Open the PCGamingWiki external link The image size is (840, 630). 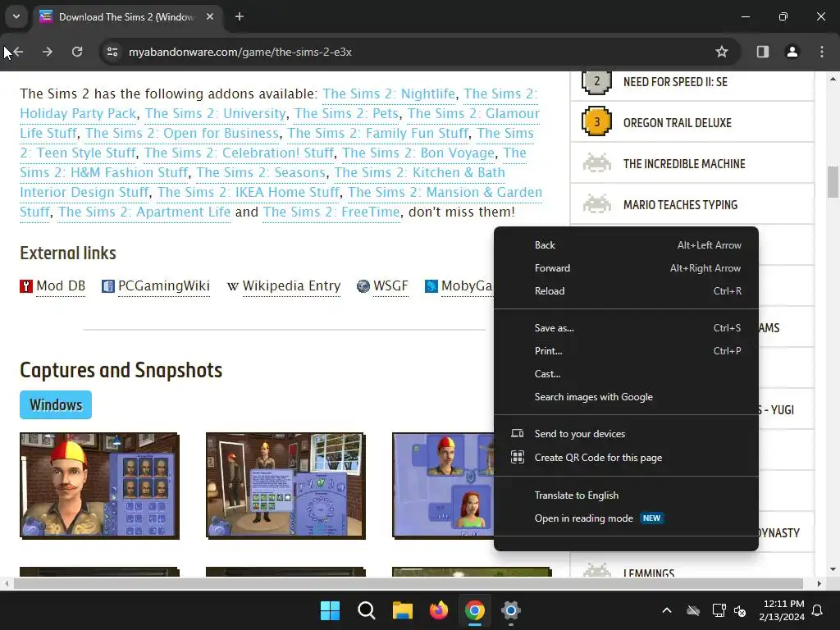pos(164,286)
